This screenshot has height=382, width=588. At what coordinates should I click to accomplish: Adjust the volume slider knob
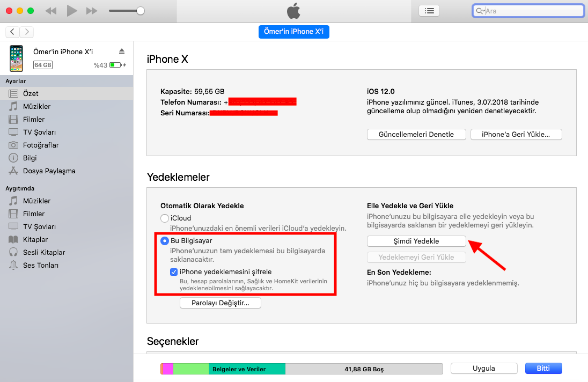click(140, 11)
